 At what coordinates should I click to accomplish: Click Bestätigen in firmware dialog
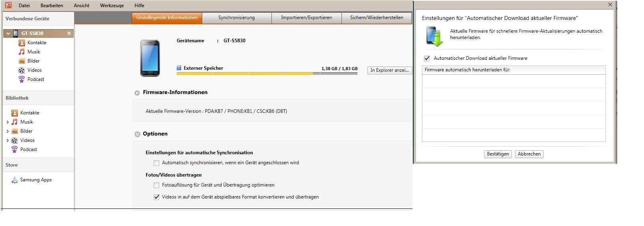click(x=498, y=154)
